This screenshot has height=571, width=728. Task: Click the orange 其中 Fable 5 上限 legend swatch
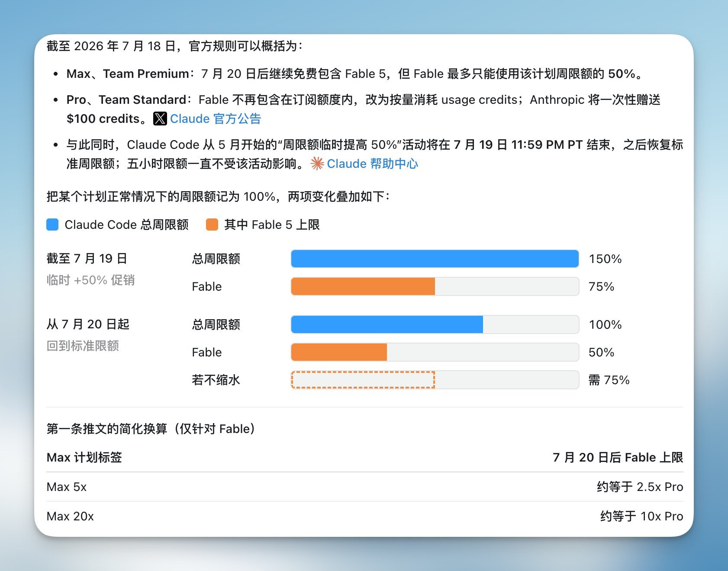coord(212,225)
